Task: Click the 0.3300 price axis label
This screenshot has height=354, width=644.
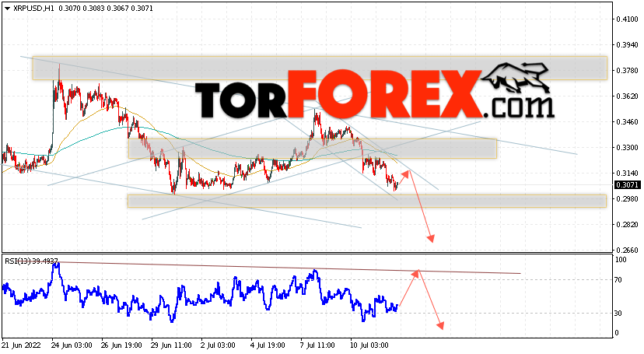Action: tap(627, 147)
